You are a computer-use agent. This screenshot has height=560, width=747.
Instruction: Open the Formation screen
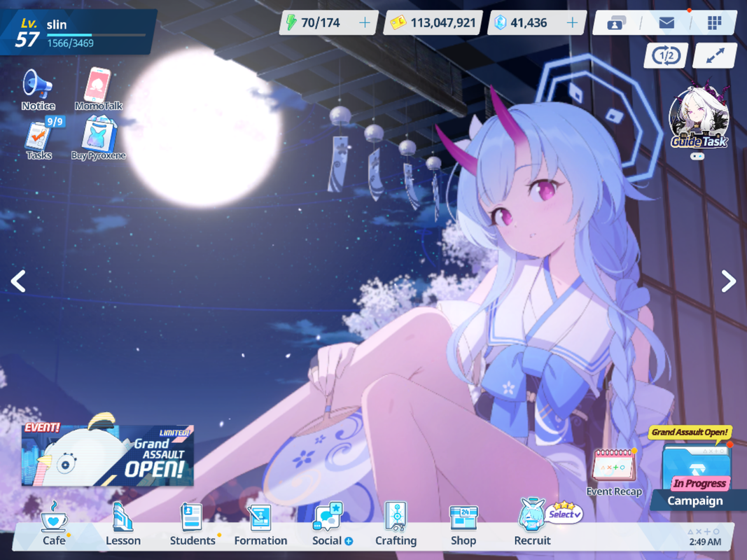pos(260,524)
